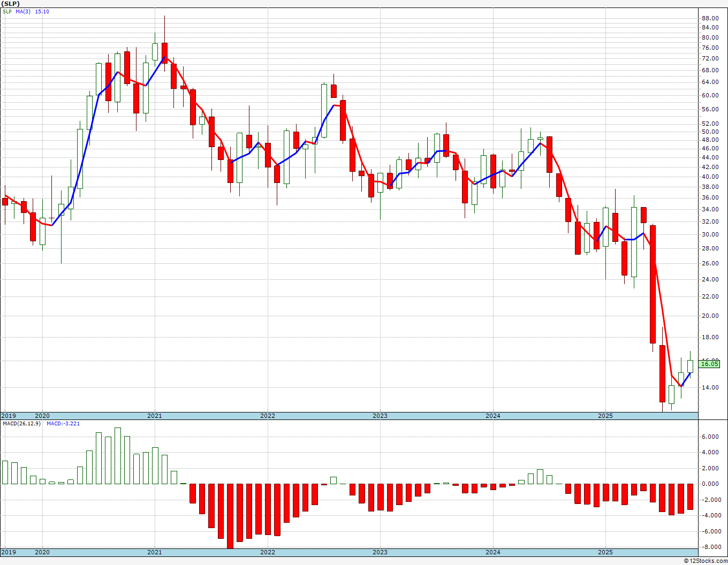Click the 20.00 price axis label
Screen dimensions: 728x565
pyautogui.click(x=710, y=316)
